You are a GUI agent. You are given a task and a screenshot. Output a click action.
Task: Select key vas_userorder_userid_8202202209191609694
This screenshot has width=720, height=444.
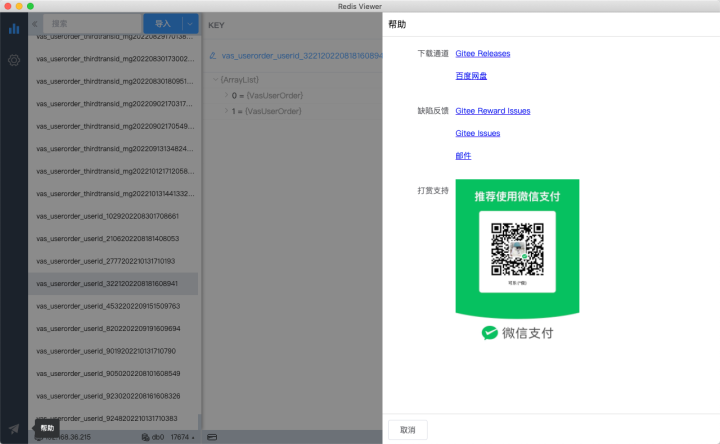pos(113,328)
